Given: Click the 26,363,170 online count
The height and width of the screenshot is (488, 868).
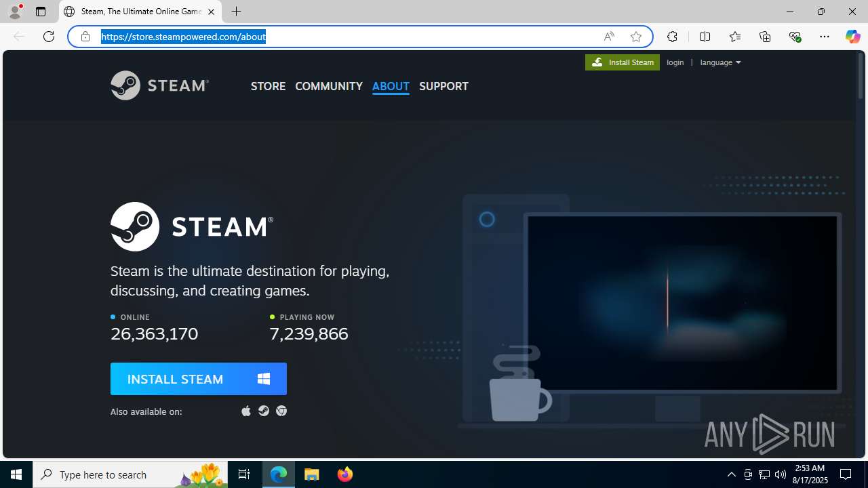Looking at the screenshot, I should point(155,333).
